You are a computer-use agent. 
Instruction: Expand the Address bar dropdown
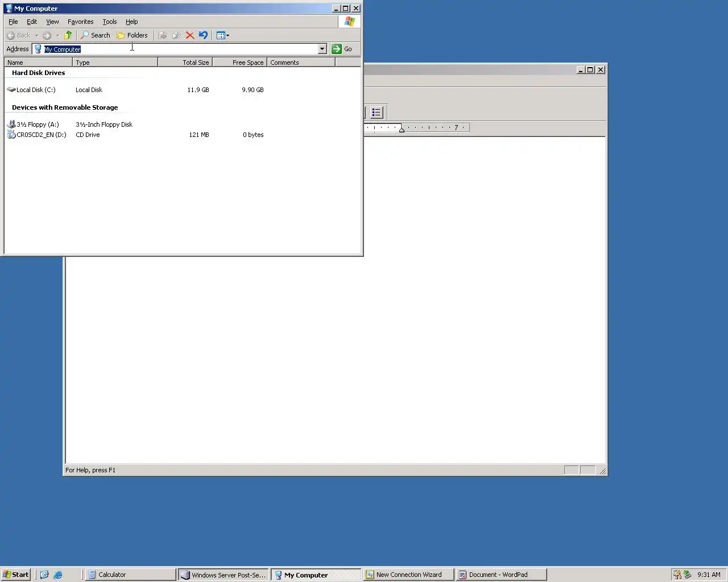tap(322, 49)
